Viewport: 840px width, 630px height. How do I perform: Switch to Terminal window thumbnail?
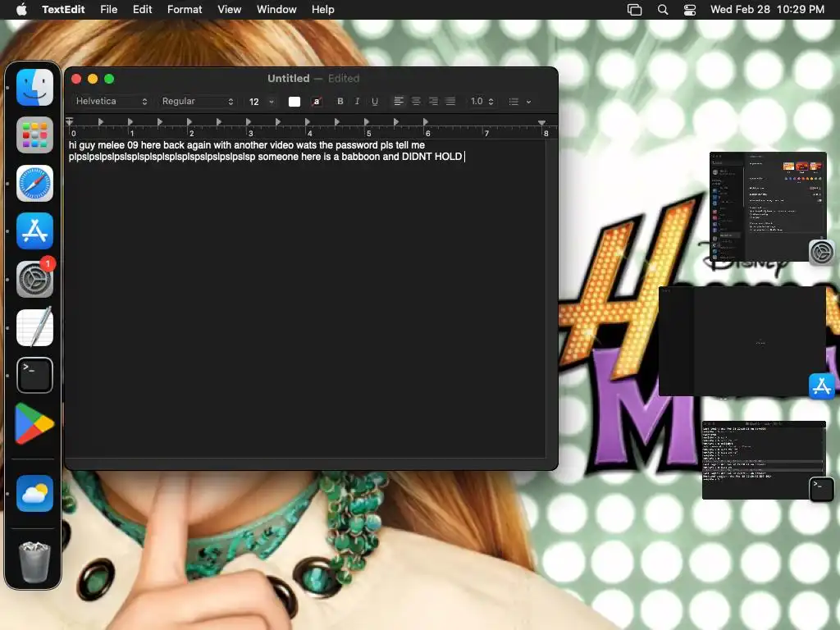coord(764,460)
